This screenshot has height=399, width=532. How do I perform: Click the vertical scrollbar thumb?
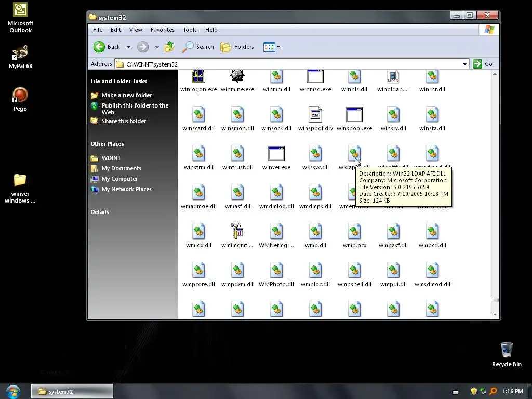click(495, 300)
